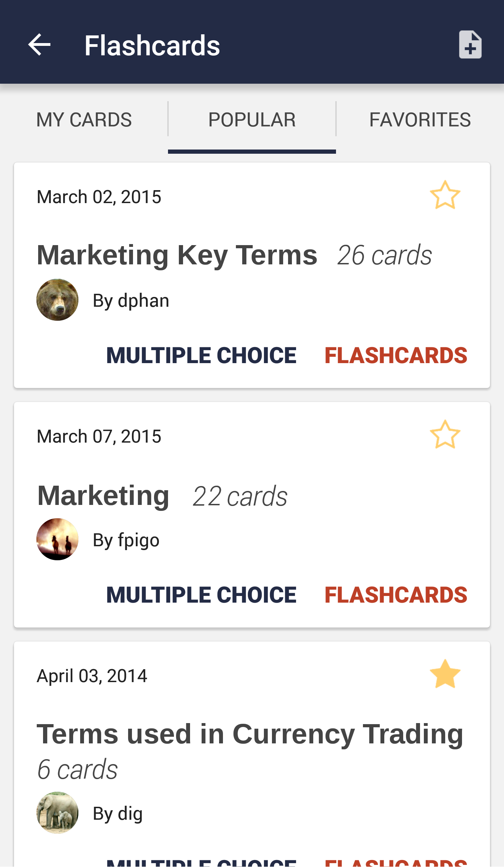Open Terms used in Currency Trading title
This screenshot has height=867, width=504.
(250, 734)
